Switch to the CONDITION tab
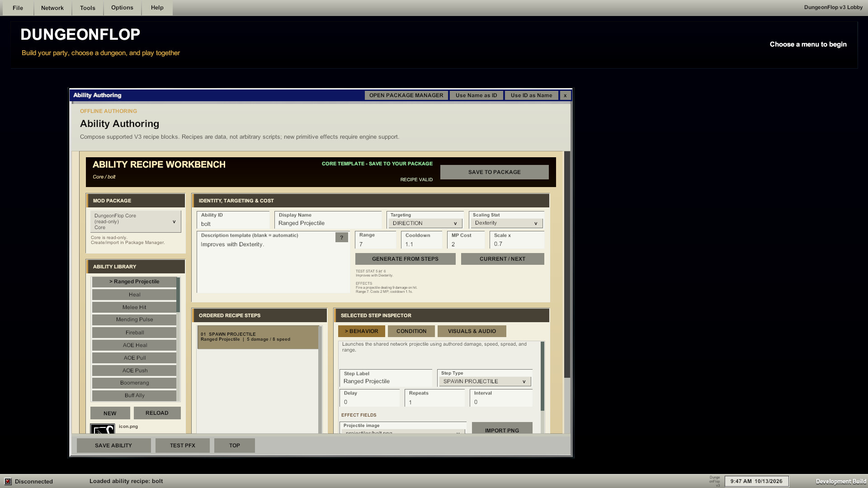 click(411, 331)
